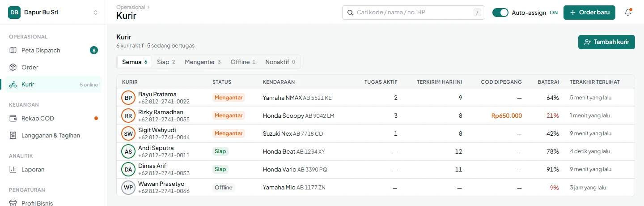
Task: Click the Yamaha NMAX AB 5521 KE vehicle
Action: (x=297, y=98)
